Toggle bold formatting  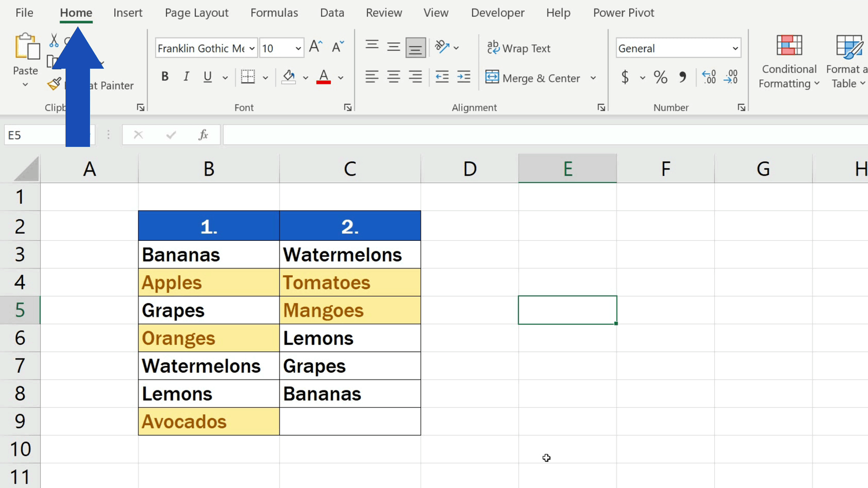(164, 77)
